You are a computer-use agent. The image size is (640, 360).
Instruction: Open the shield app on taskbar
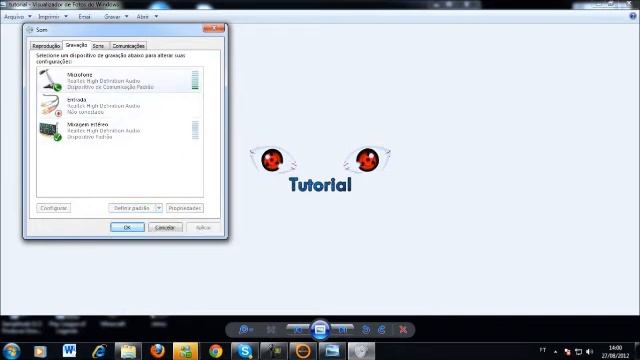pos(361,351)
